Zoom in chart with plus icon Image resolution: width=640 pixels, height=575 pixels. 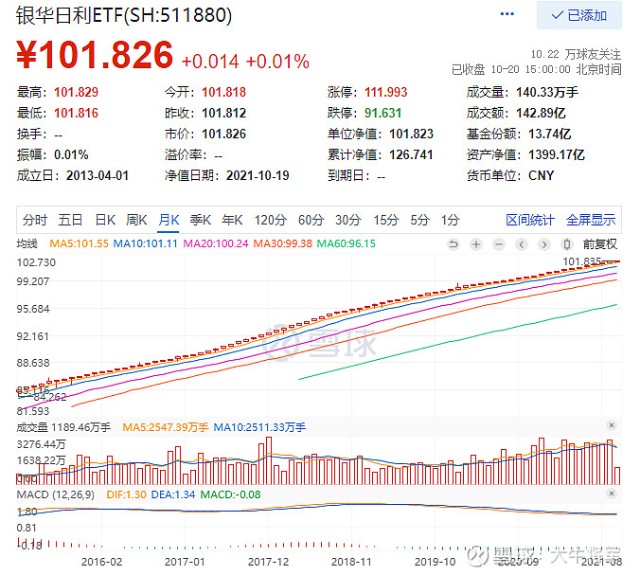pyautogui.click(x=476, y=243)
